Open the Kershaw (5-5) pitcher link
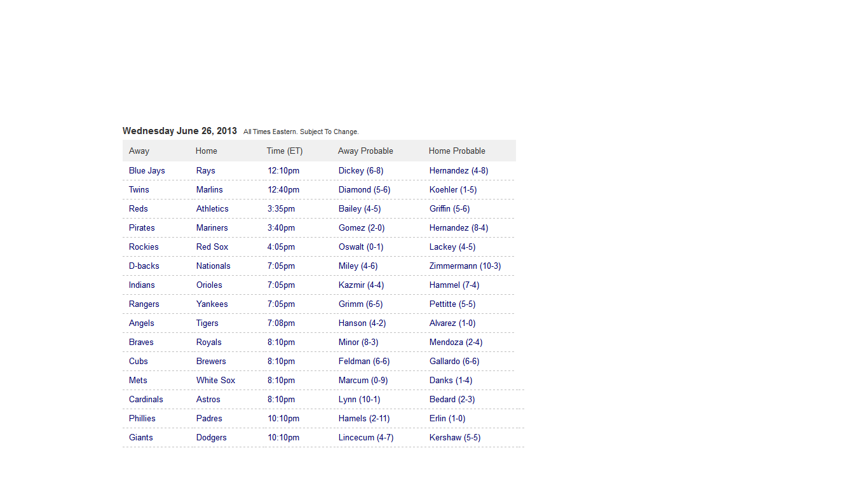 click(x=455, y=437)
